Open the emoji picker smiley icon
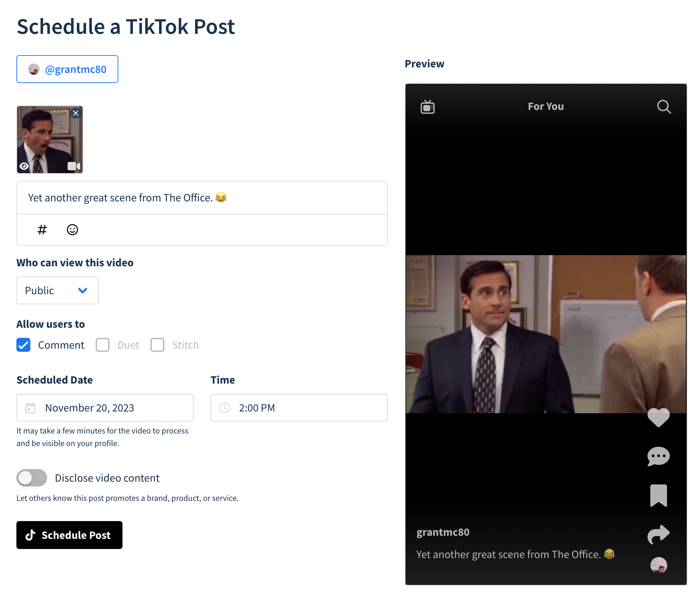 pos(72,230)
